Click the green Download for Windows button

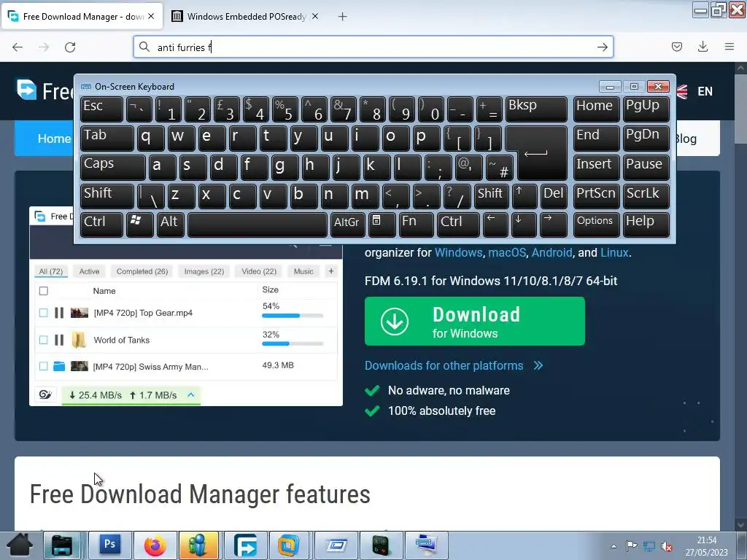pos(474,321)
